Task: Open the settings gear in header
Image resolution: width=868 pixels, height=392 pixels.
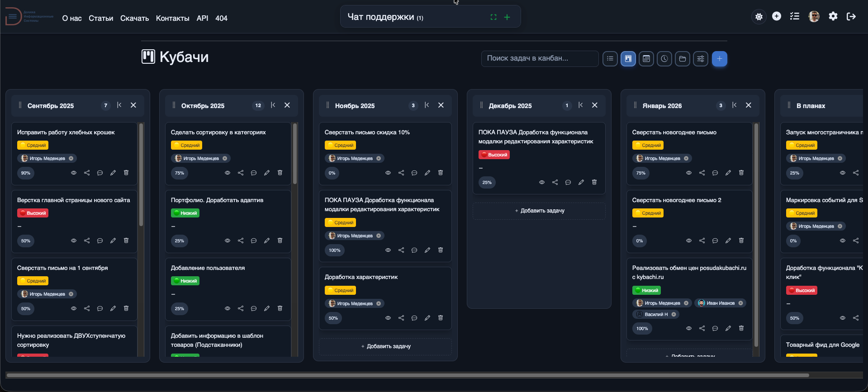Action: pyautogui.click(x=833, y=16)
